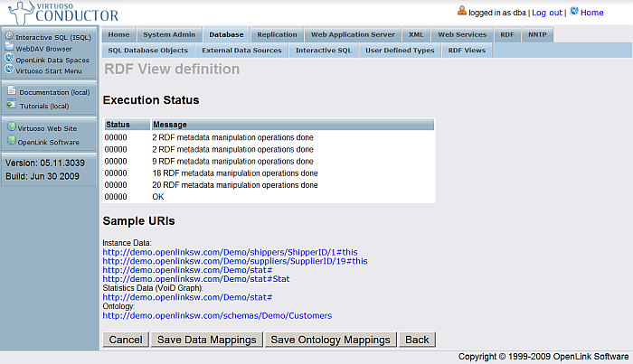Open the Web Application Server tab
This screenshot has height=364, width=633.
click(x=352, y=34)
